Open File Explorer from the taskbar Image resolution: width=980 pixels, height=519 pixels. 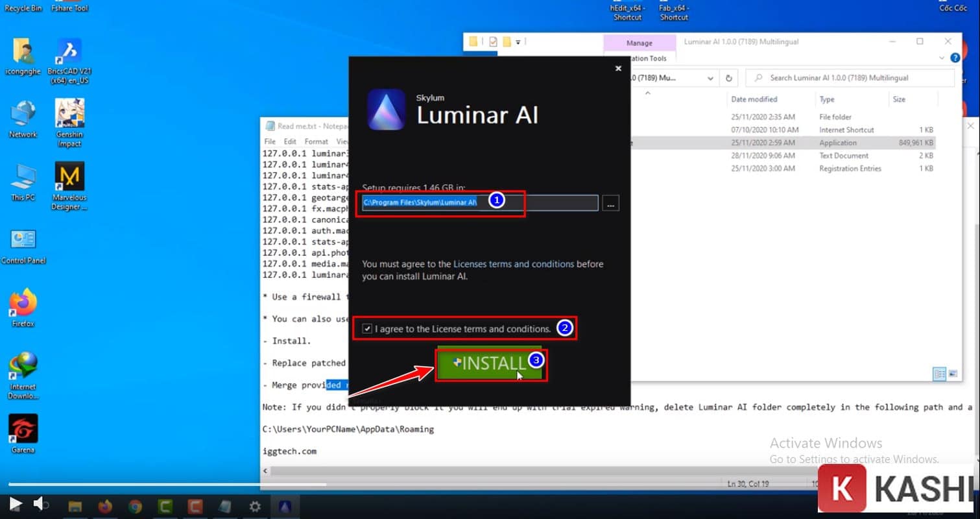[x=75, y=506]
